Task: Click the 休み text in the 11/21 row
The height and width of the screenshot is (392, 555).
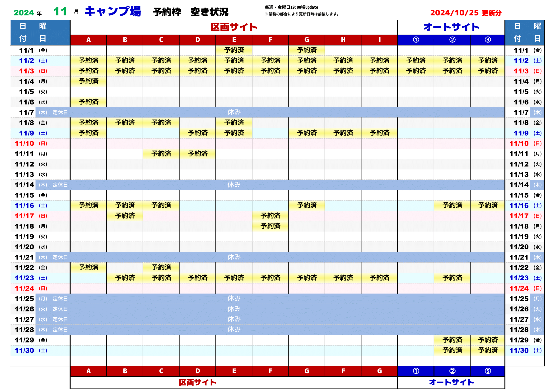Action: 234,257
